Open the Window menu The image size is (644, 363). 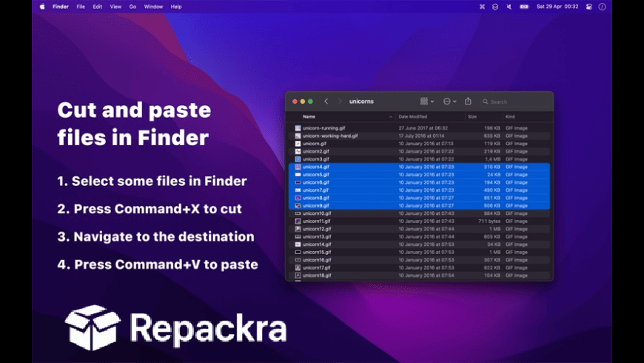tap(153, 7)
